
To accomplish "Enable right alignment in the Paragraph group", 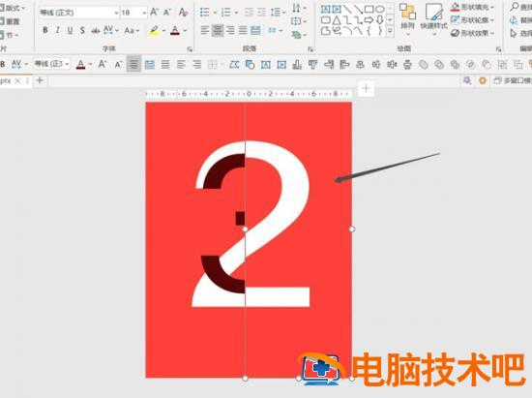I will click(x=230, y=31).
